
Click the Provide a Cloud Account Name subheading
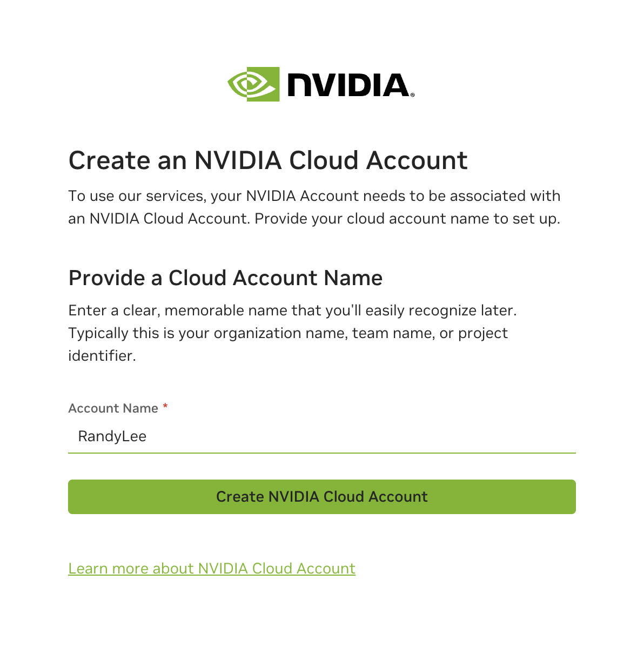tap(226, 278)
